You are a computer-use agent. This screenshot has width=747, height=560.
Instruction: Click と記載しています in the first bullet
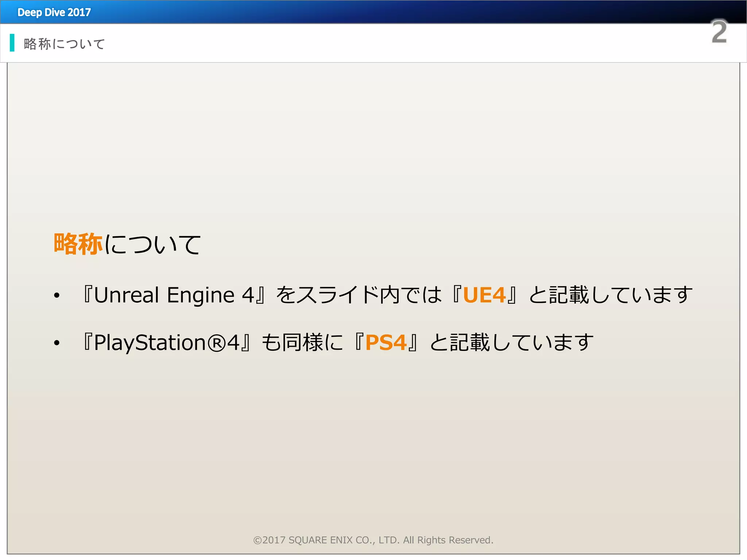coord(611,295)
